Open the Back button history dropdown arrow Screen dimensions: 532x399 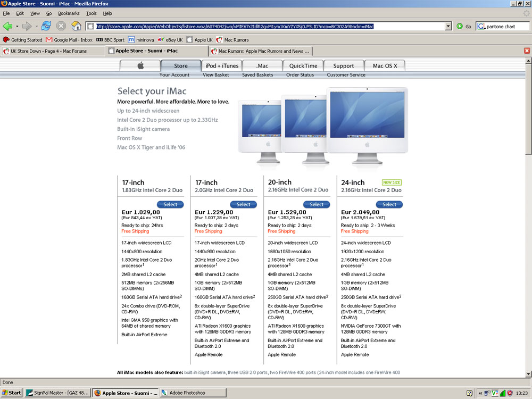click(17, 26)
